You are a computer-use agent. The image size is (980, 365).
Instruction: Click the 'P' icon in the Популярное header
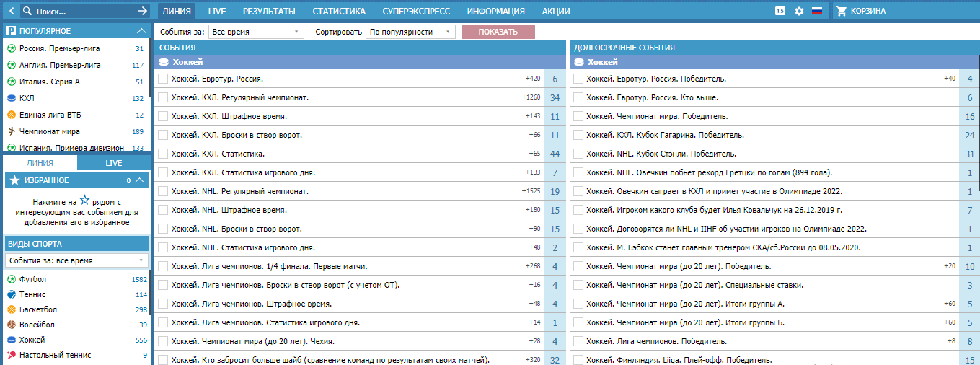click(x=11, y=31)
